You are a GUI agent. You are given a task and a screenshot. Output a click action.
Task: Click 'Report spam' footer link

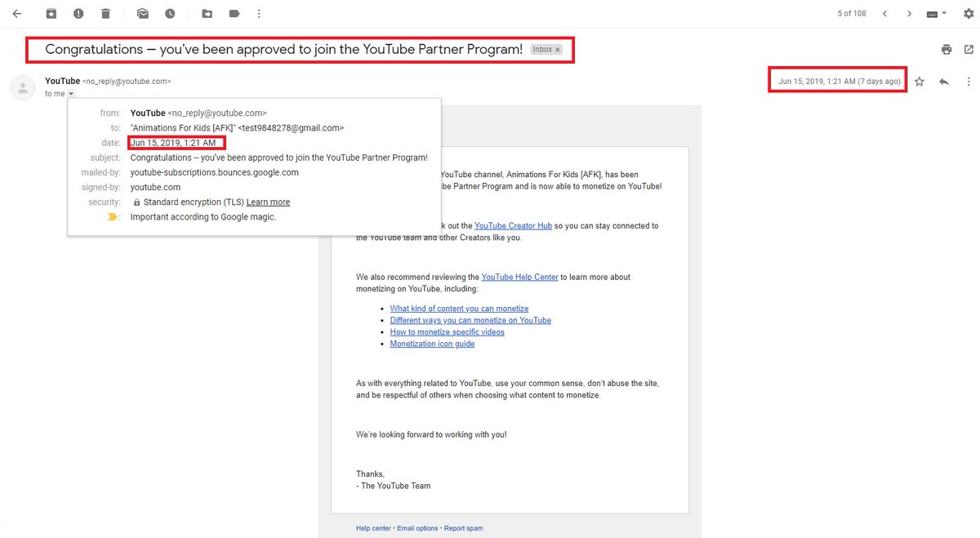point(463,528)
